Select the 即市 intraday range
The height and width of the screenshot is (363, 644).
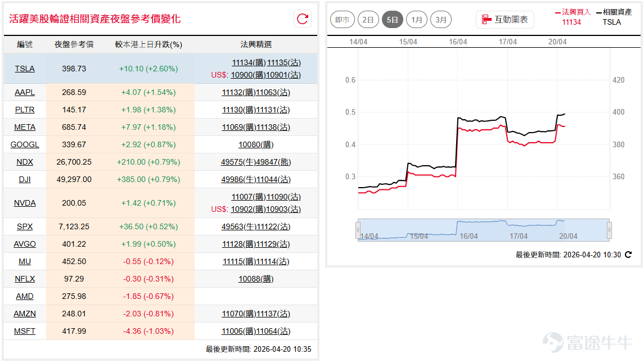pos(343,20)
